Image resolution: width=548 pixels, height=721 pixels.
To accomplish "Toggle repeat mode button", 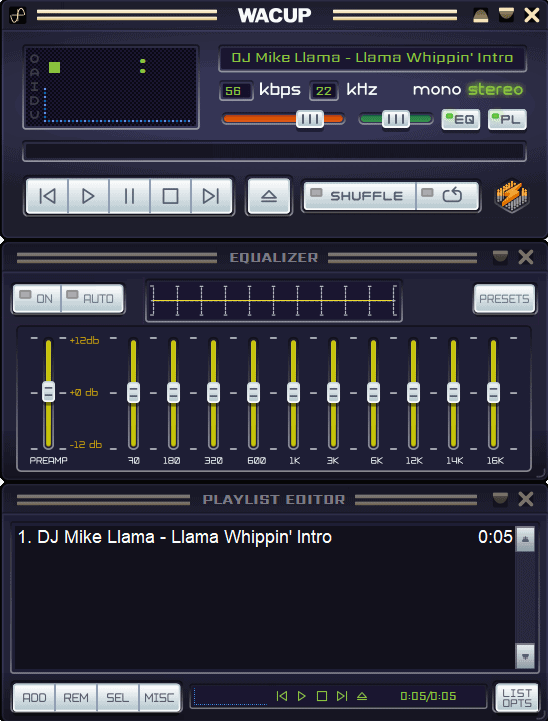I will 447,196.
